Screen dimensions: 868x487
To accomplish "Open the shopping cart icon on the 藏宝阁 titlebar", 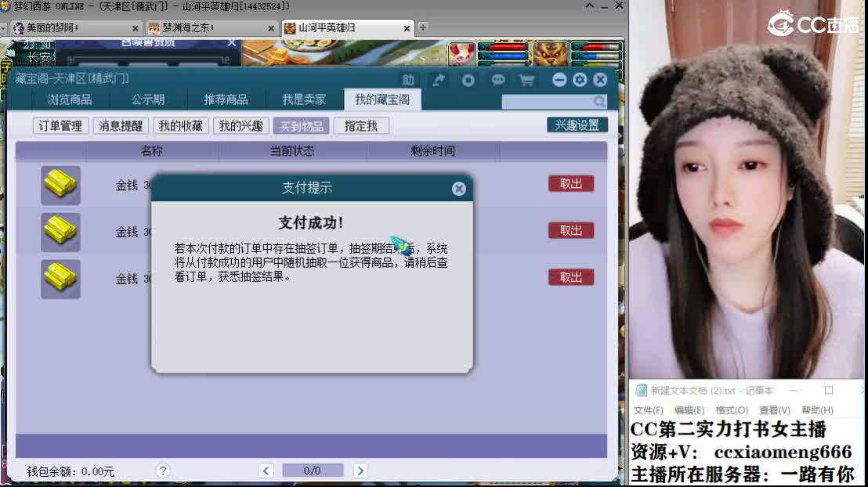I will click(x=526, y=79).
